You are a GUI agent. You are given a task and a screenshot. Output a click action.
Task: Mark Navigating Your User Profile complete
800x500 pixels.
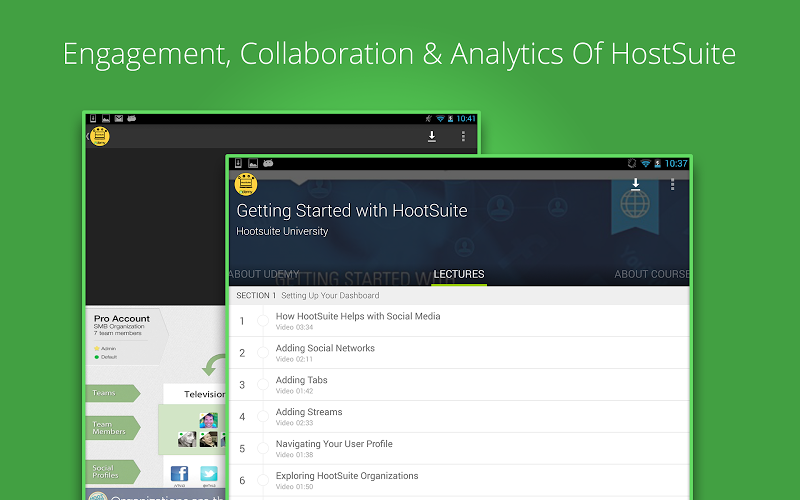click(263, 448)
